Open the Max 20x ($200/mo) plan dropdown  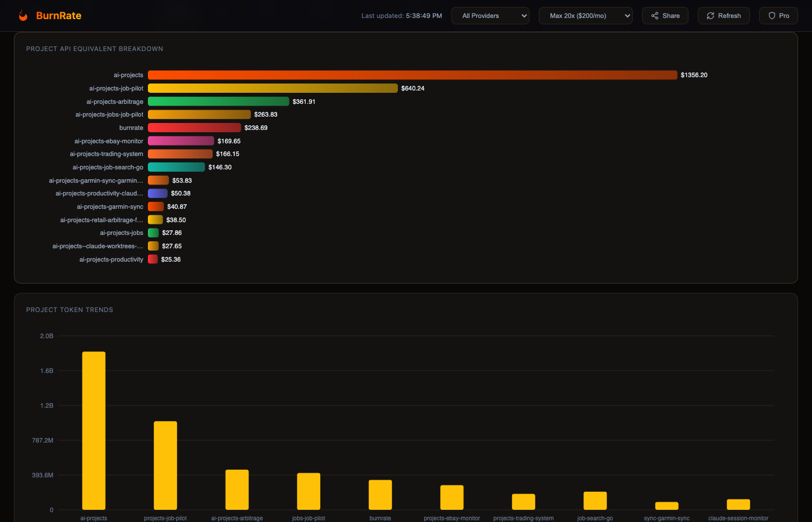pos(585,16)
